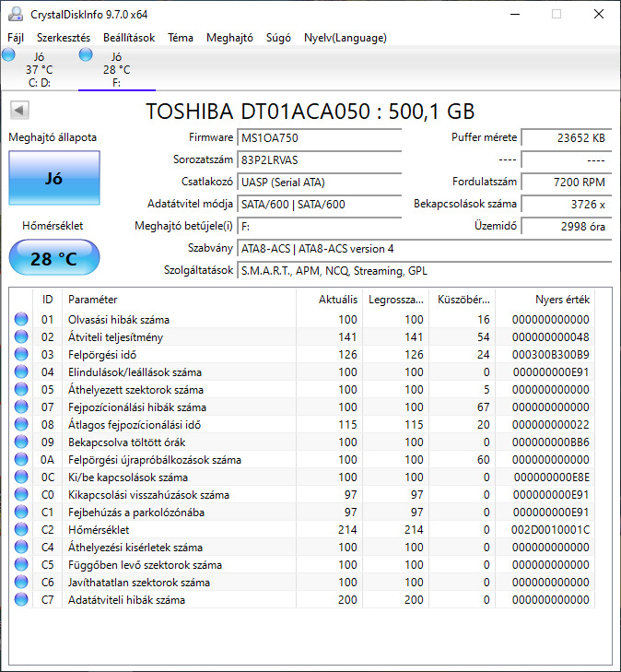The height and width of the screenshot is (672, 621).
Task: Click status orb for Áthelyezett szektorok száma
Action: click(21, 389)
